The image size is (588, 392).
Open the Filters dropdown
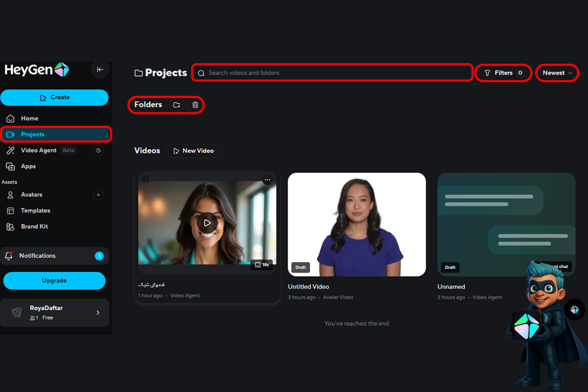[503, 73]
